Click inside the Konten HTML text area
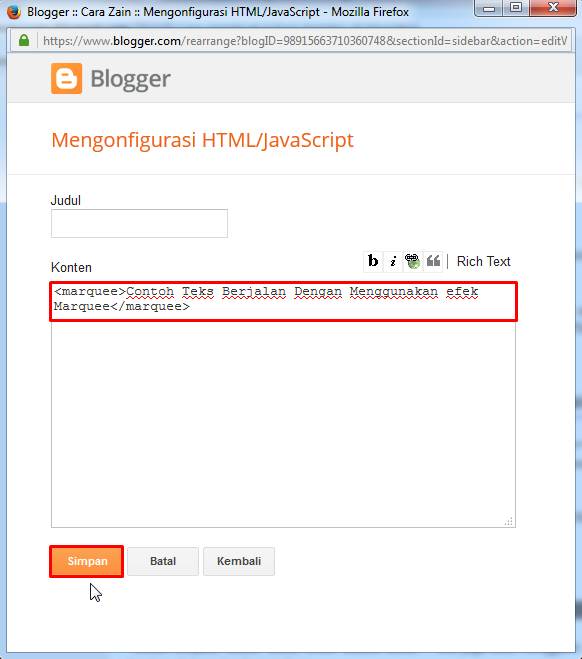This screenshot has width=582, height=659. (x=283, y=404)
